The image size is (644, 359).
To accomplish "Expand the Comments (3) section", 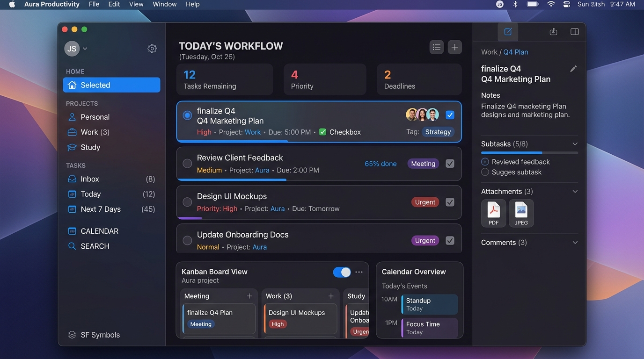I will 575,243.
